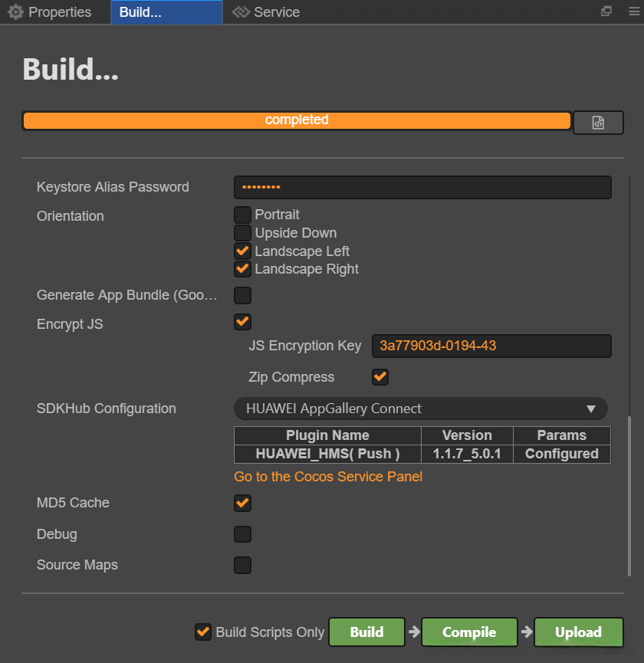Image resolution: width=644 pixels, height=663 pixels.
Task: Enable the Portrait orientation checkbox
Action: click(242, 215)
